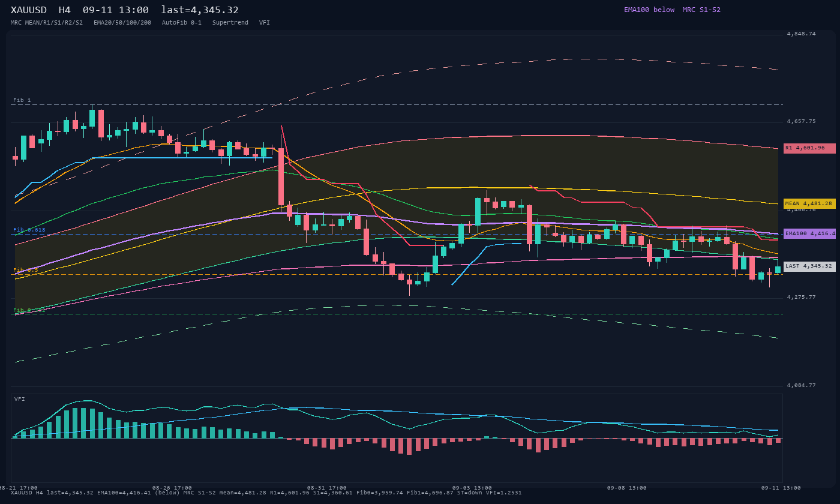Click the VFI panel title label

pos(20,399)
